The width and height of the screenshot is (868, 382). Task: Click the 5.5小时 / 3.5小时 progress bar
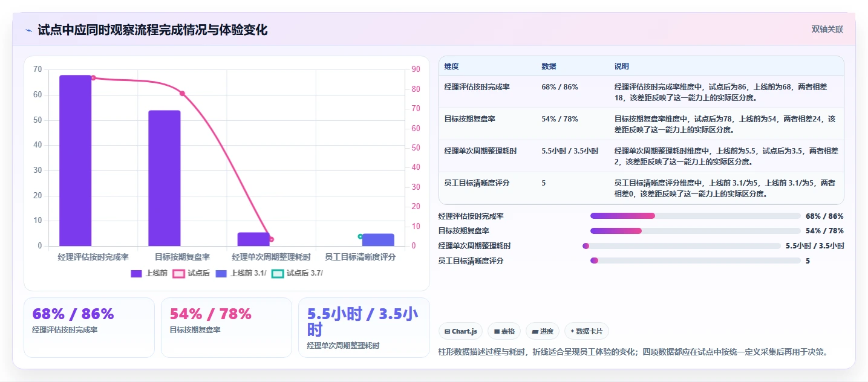coord(682,246)
